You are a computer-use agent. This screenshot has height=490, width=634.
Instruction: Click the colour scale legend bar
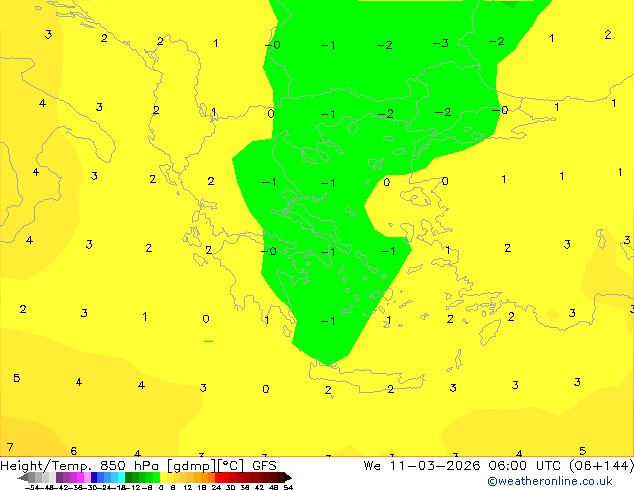tap(154, 477)
